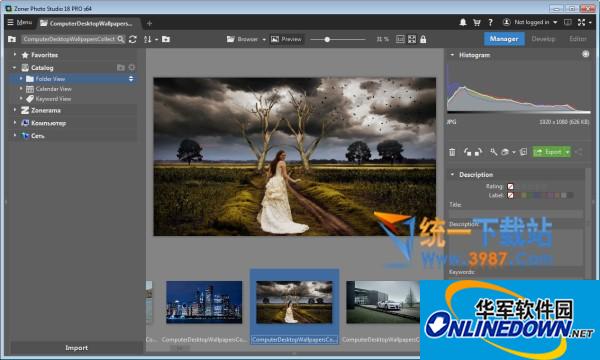Screen dimensions: 600x360
Task: Clear the rating with red-slash box
Action: 510,186
